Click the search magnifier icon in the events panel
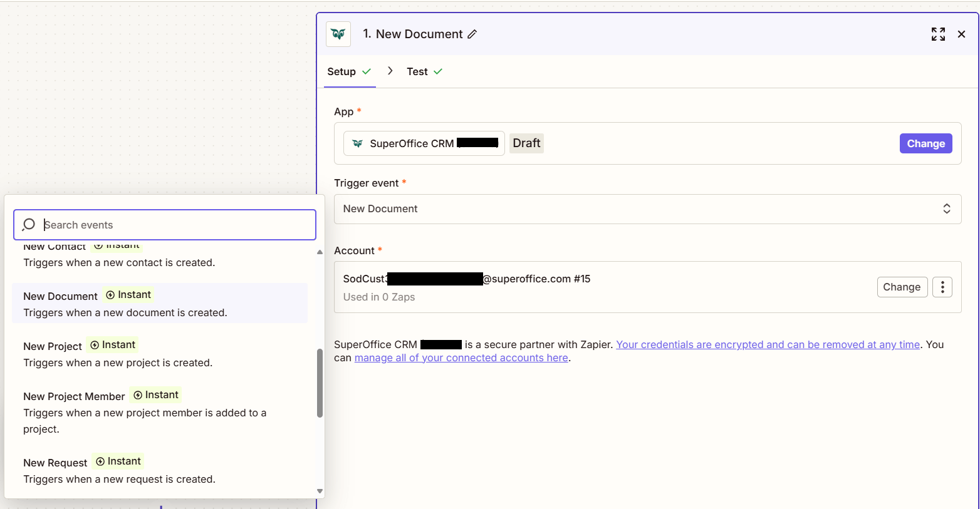 click(28, 224)
